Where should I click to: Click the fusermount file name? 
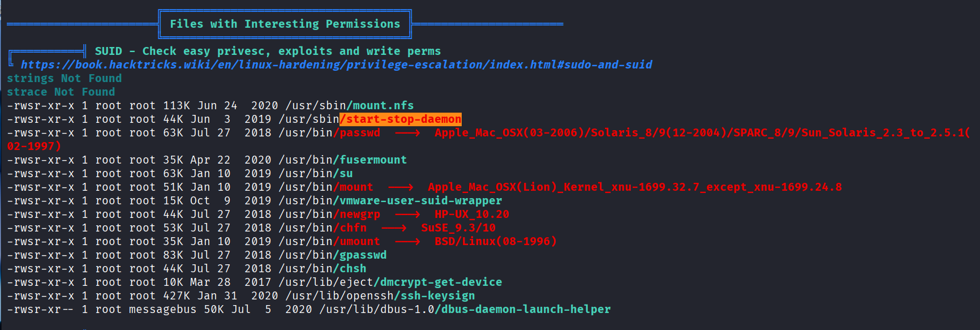pyautogui.click(x=373, y=160)
